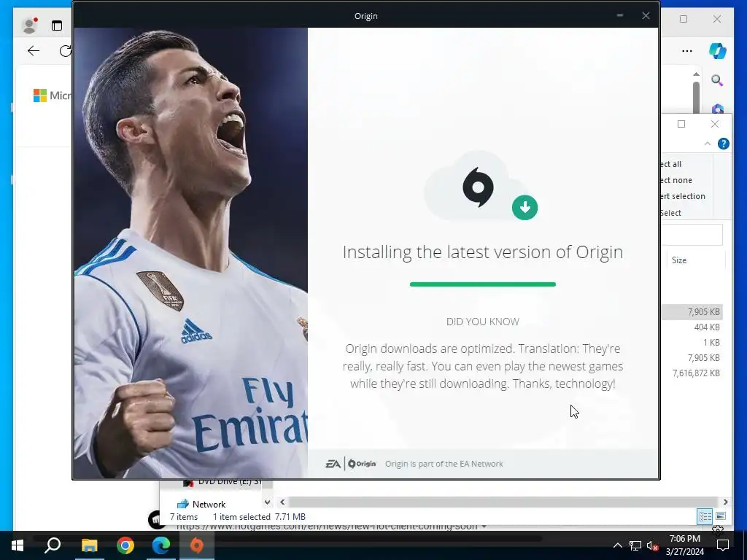This screenshot has width=747, height=560.
Task: Open Google Chrome from the taskbar
Action: (x=125, y=545)
